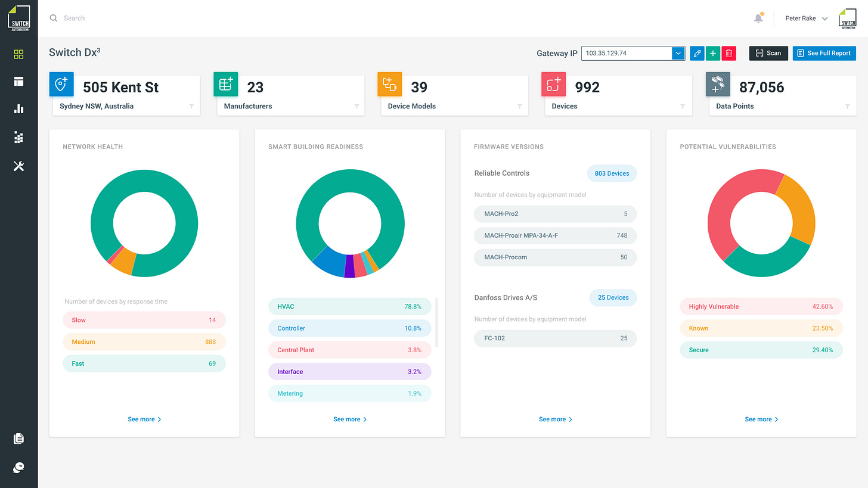This screenshot has height=488, width=868.
Task: Select the Highly Vulnerable row
Action: [x=761, y=306]
